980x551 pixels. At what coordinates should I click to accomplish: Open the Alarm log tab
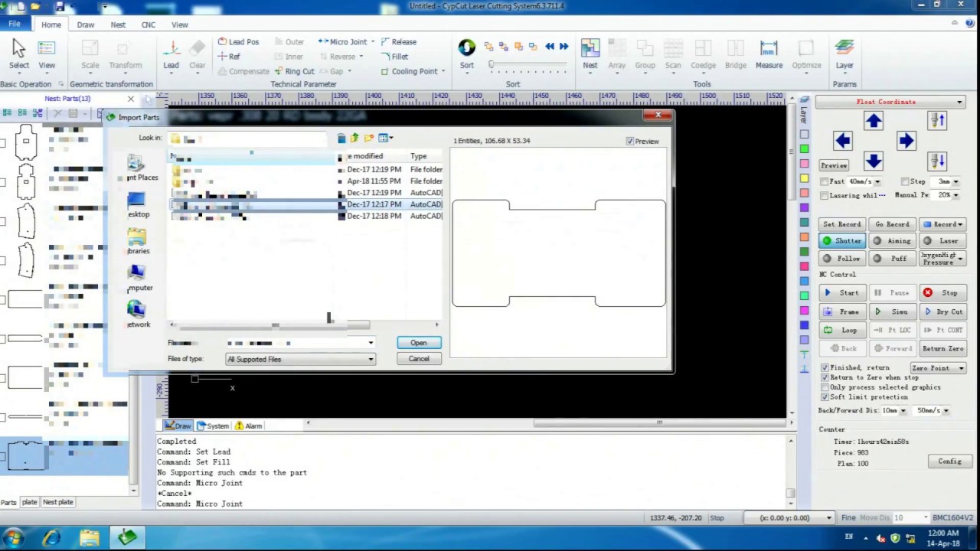pos(249,425)
